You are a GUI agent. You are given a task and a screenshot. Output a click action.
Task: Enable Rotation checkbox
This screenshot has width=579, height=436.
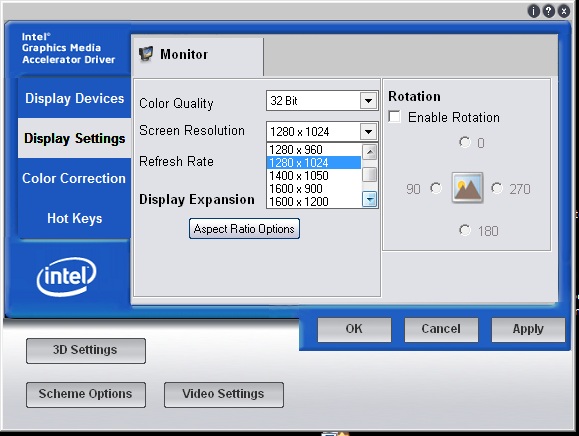tap(394, 117)
